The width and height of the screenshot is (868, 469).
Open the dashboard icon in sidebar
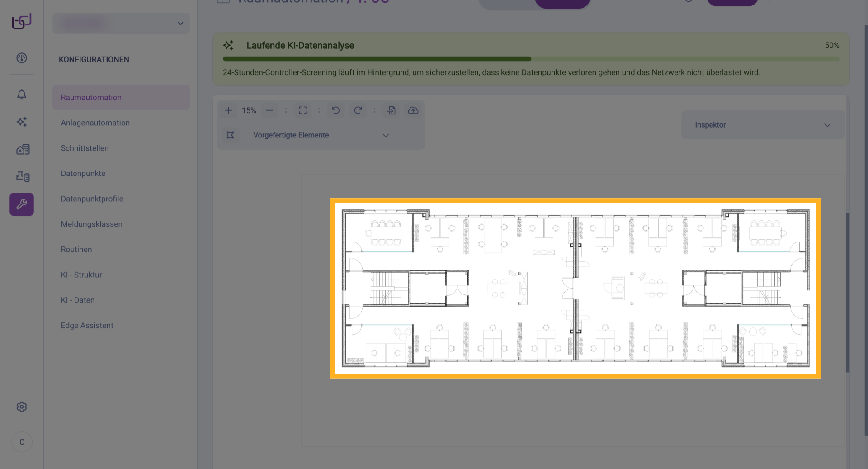coord(22,58)
